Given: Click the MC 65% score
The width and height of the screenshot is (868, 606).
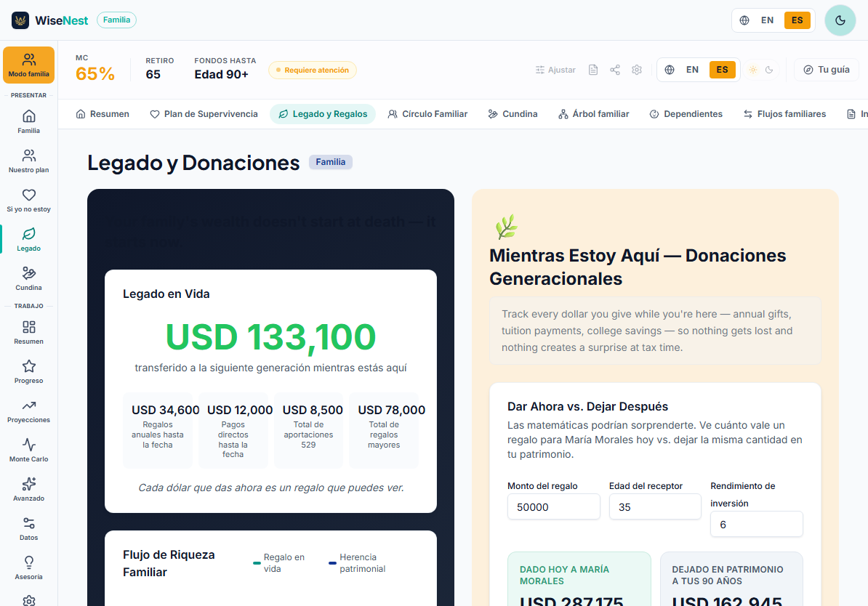Looking at the screenshot, I should point(95,73).
